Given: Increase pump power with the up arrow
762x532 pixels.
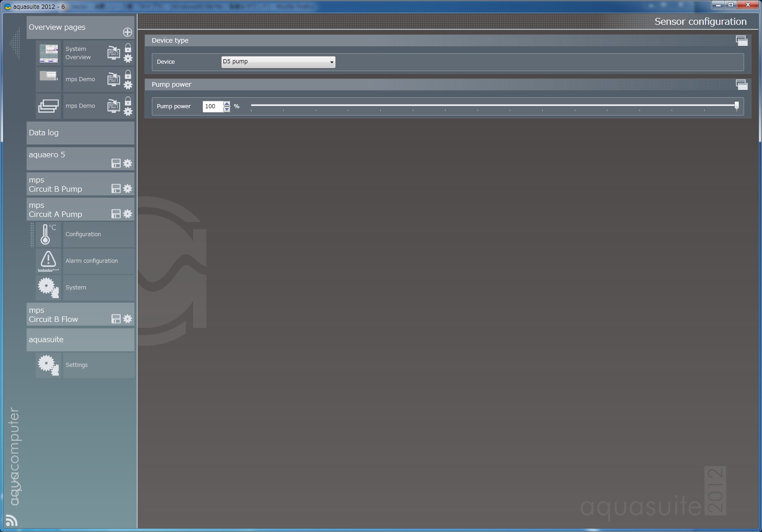Looking at the screenshot, I should [227, 104].
